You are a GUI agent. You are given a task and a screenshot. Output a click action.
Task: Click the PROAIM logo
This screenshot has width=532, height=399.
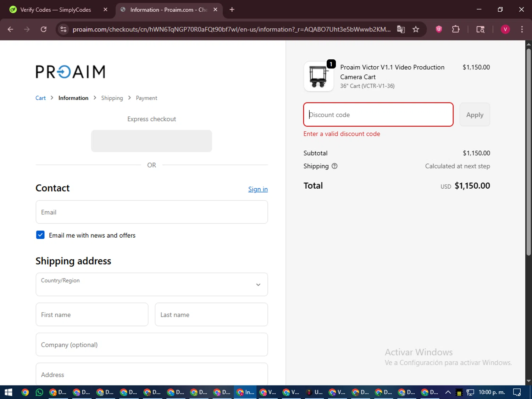point(71,72)
